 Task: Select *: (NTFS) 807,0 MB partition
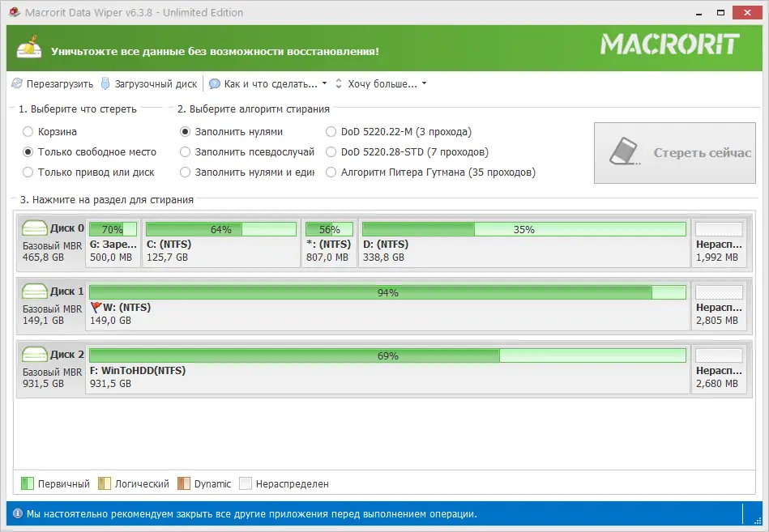329,243
